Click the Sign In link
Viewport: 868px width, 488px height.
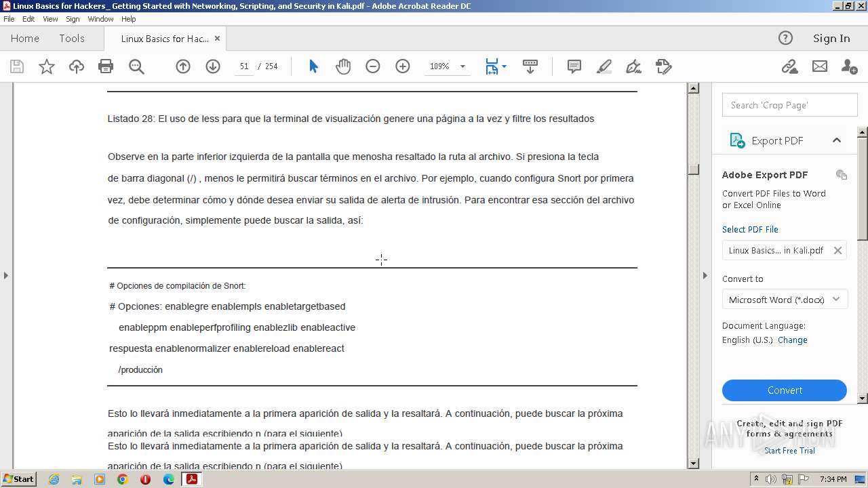[x=831, y=39]
